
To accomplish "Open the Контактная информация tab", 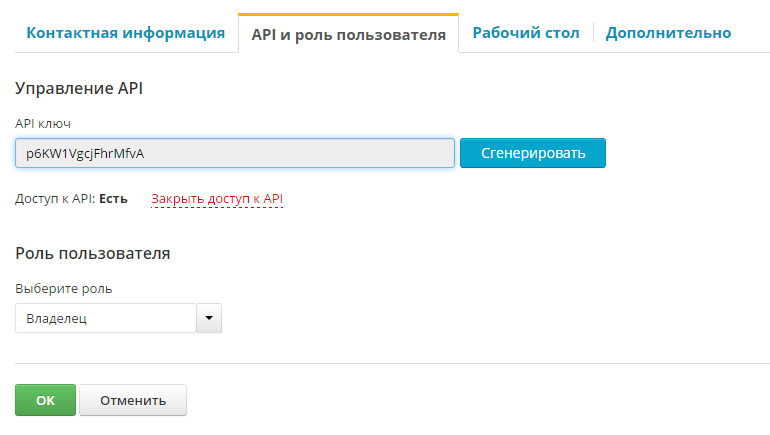I will pos(125,33).
